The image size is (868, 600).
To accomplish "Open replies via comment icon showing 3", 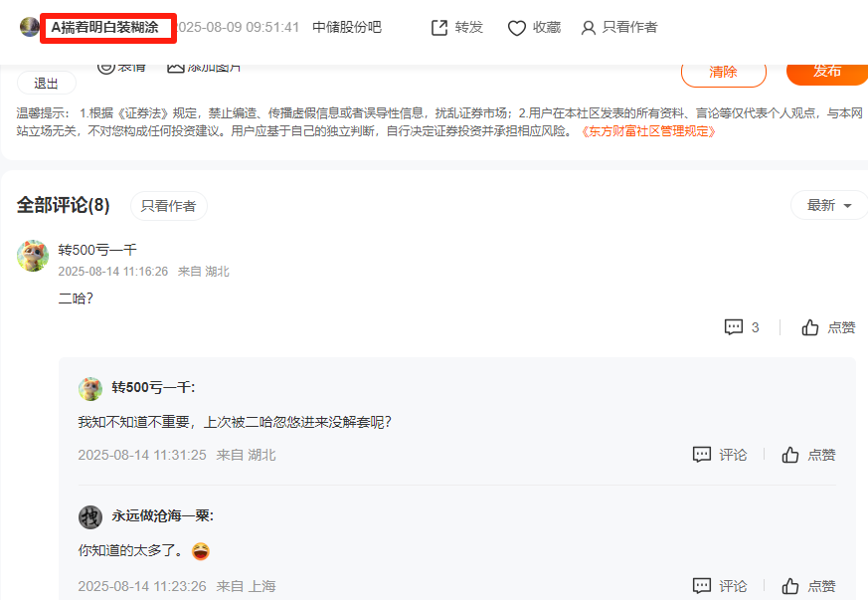I will pos(734,327).
